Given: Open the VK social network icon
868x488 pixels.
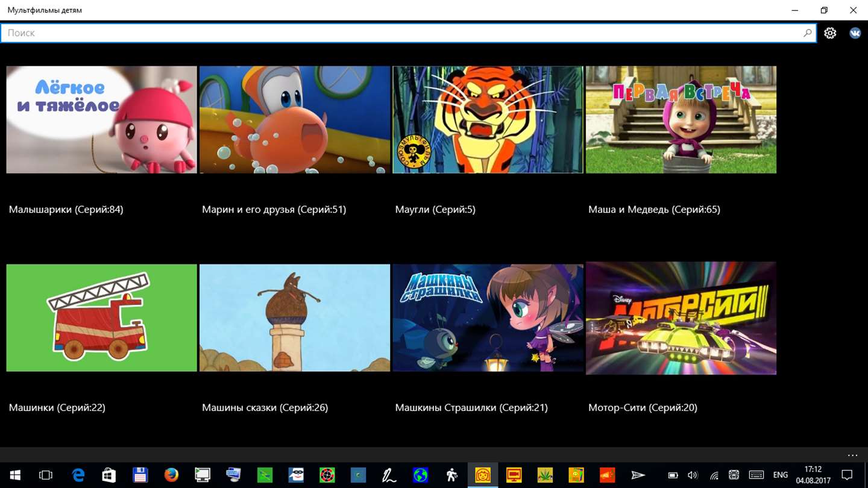Looking at the screenshot, I should tap(855, 33).
